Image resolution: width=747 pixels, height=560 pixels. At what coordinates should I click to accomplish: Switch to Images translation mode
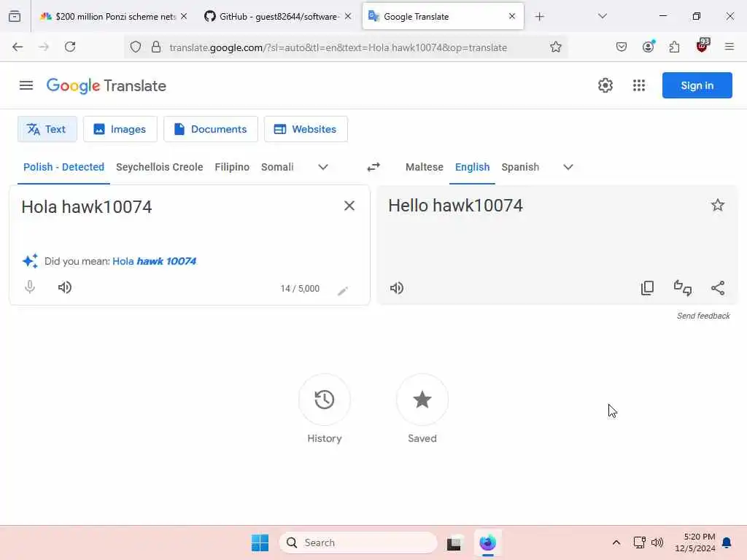pyautogui.click(x=120, y=129)
